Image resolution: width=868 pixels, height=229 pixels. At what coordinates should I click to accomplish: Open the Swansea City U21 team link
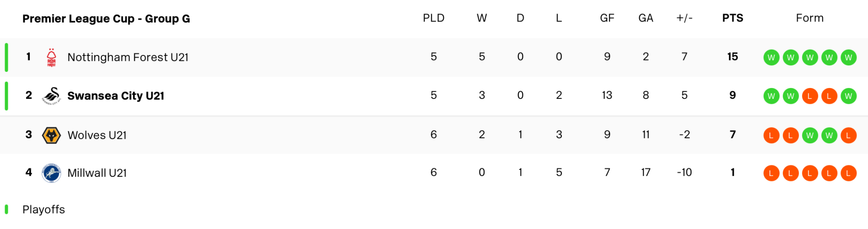pyautogui.click(x=115, y=96)
